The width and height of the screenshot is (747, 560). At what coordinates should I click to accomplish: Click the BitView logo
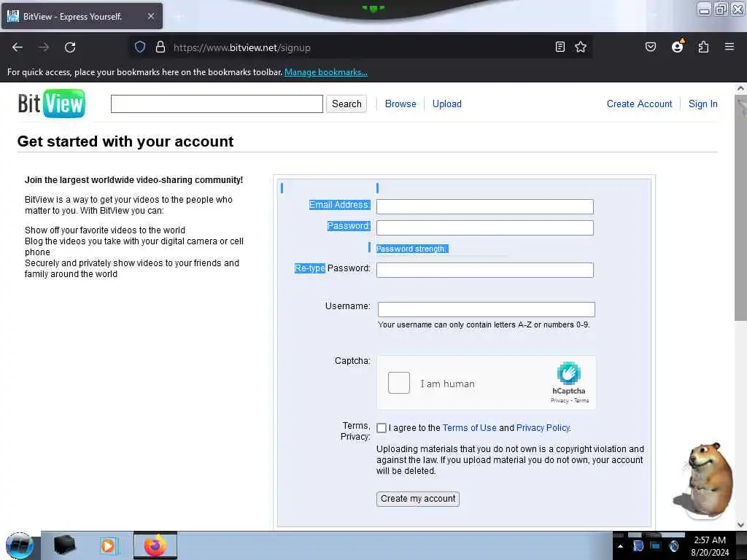(x=52, y=104)
